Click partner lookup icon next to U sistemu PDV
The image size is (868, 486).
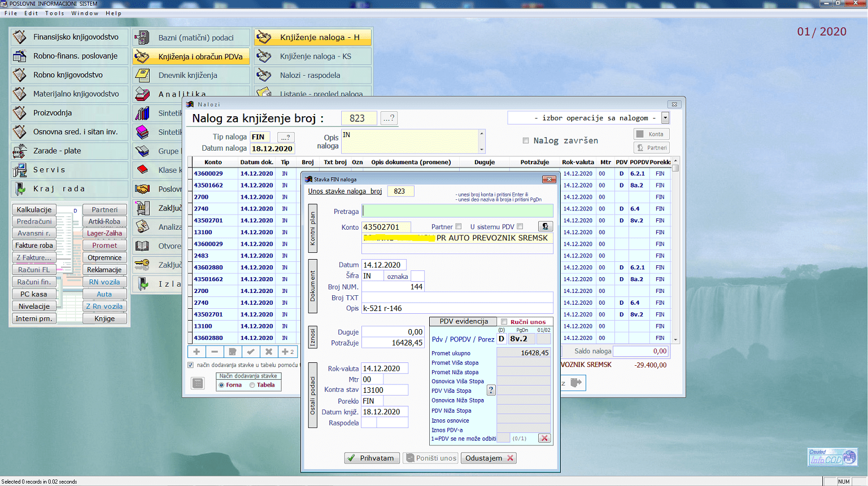[x=545, y=226]
